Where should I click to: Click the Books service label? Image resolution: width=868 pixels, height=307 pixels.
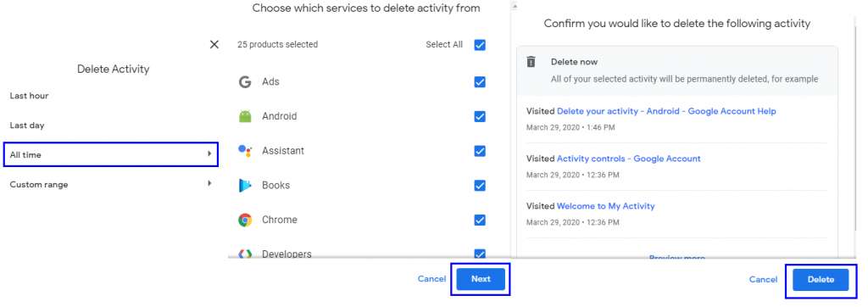(x=275, y=185)
